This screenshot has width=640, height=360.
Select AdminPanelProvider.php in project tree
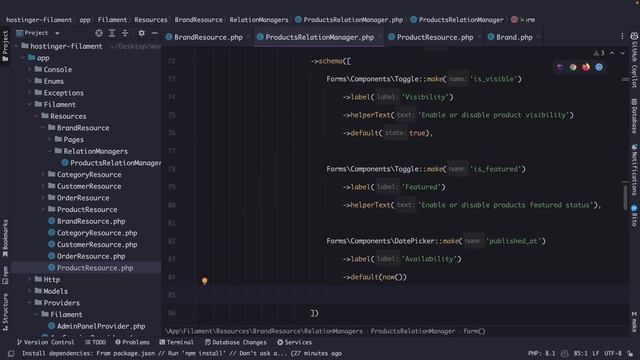[x=97, y=326]
